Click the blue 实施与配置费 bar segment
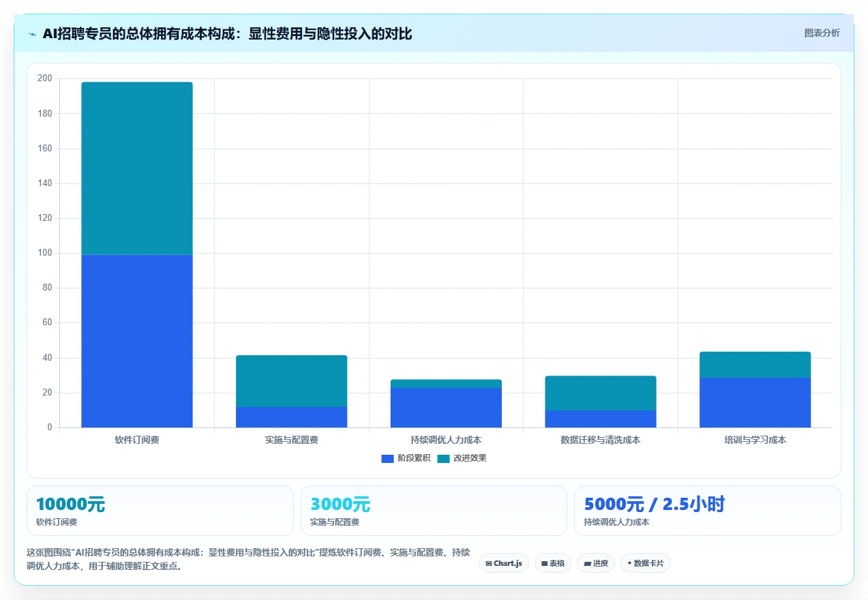Viewport: 868px width, 600px height. (291, 417)
